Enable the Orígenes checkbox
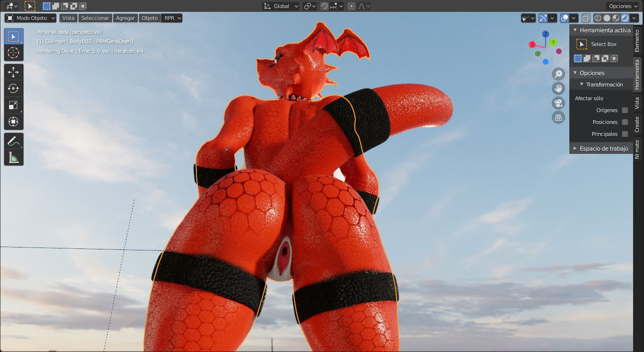Viewport: 644px width, 352px height. point(625,110)
